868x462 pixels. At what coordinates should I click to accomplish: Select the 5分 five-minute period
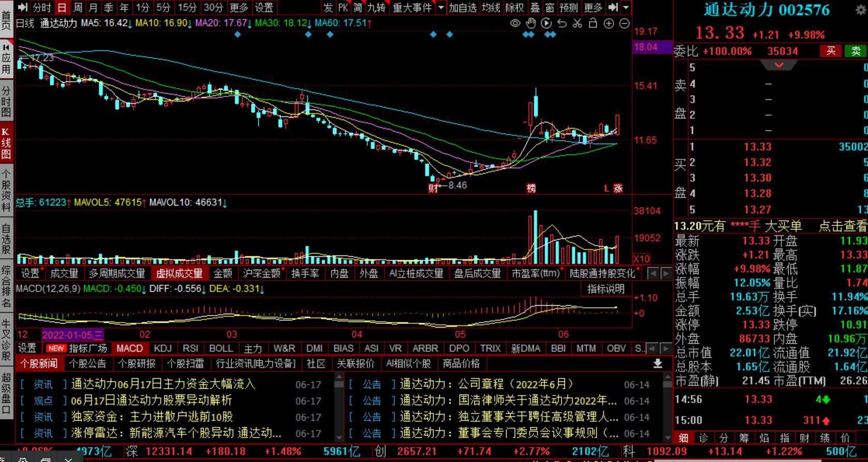click(163, 7)
